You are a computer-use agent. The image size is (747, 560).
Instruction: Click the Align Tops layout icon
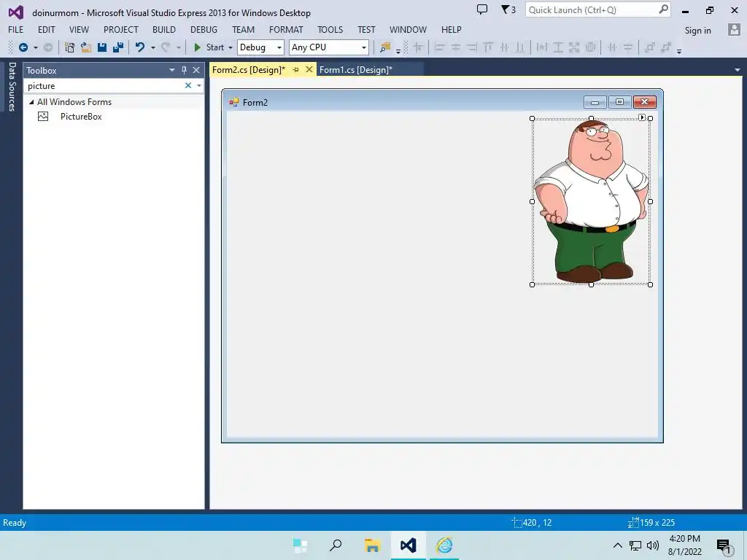tap(488, 47)
